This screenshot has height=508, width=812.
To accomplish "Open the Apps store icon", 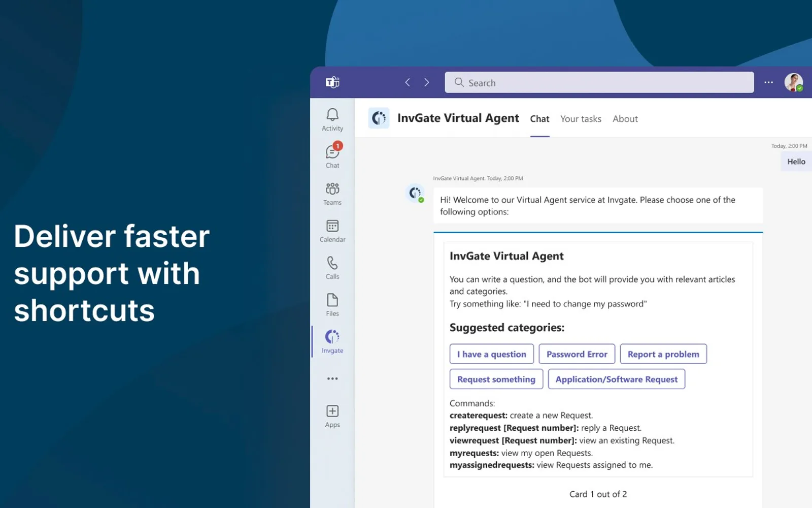I will coord(332,416).
